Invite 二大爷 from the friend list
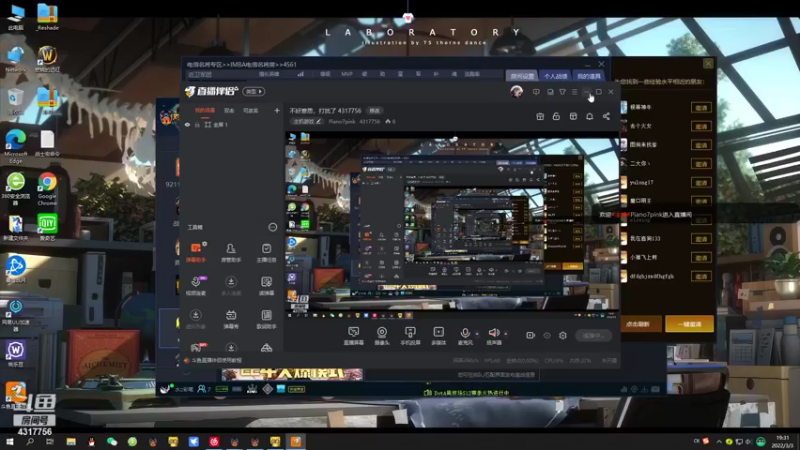This screenshot has height=450, width=800. pos(701,163)
